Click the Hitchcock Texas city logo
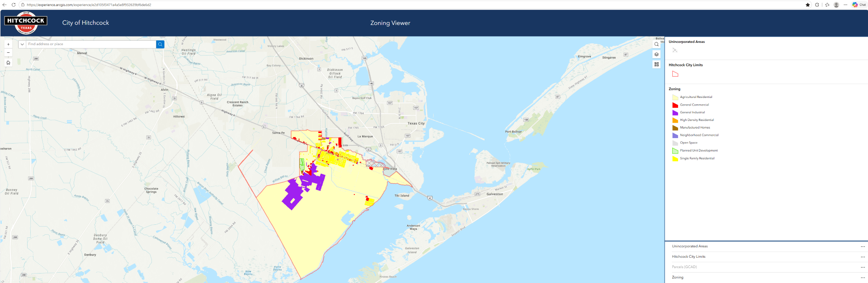 click(x=26, y=23)
